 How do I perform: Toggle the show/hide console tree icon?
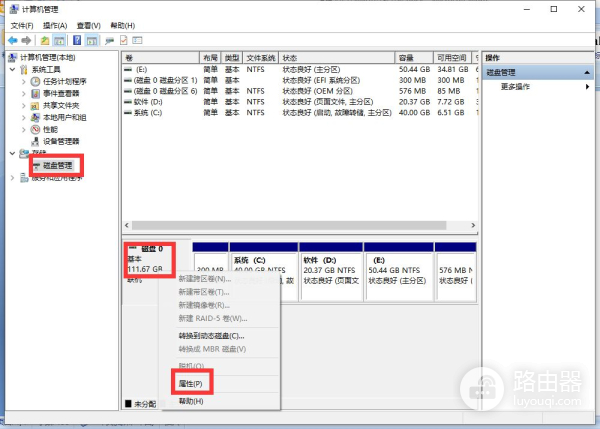point(59,40)
